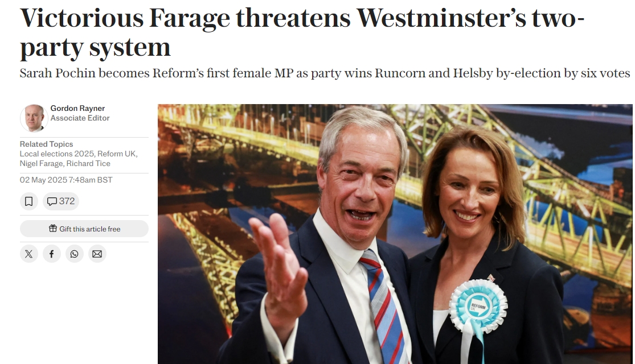Save article with the bookmark icon
Screen dimensions: 635x364
28,201
